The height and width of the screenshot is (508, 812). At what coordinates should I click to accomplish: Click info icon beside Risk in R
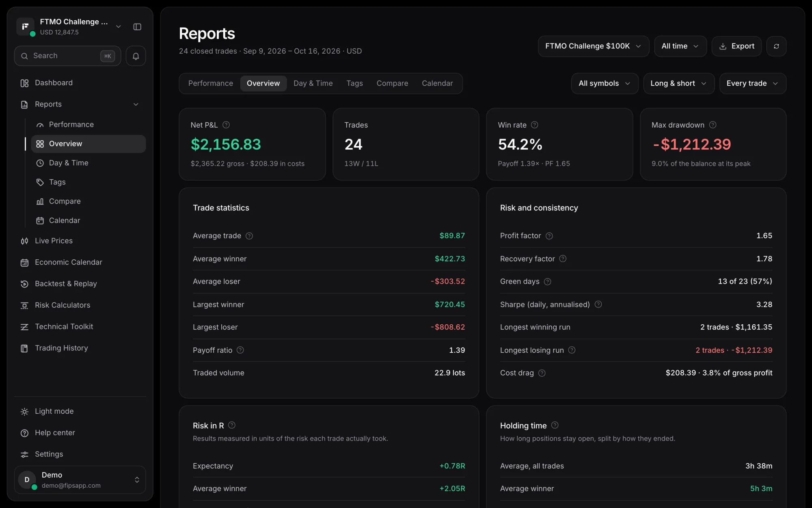coord(232,425)
